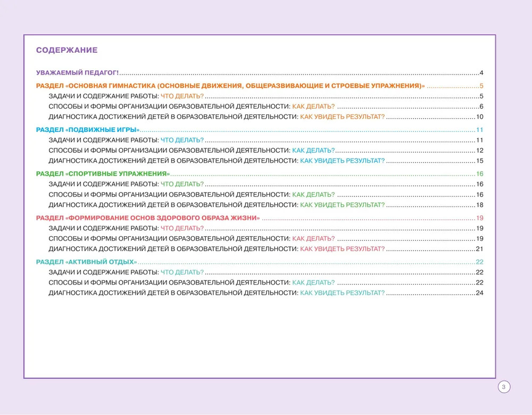Image resolution: width=532 pixels, height=415 pixels.
Task: Open the green КАК УВИДЕТЬ РЕЗУЛЬТАТ? entry, page 18
Action: [x=266, y=205]
